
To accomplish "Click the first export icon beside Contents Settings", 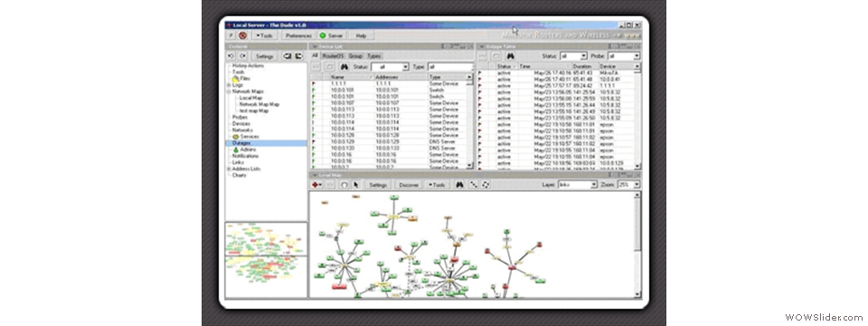I will [288, 56].
